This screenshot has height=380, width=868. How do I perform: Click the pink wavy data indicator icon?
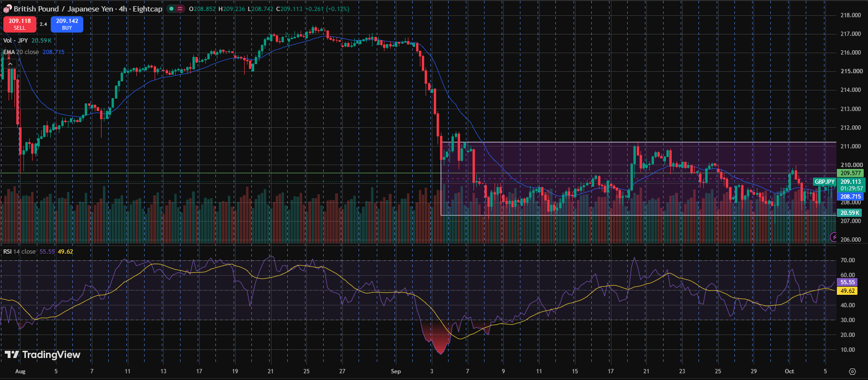[x=180, y=9]
